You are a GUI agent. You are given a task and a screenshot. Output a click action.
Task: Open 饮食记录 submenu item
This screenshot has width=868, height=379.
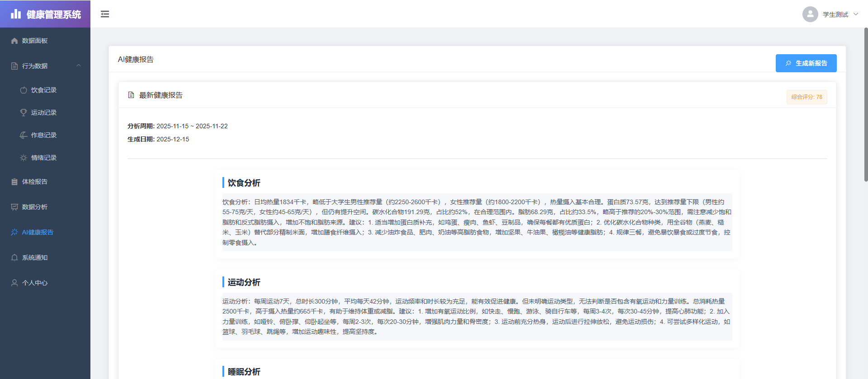[x=45, y=90]
